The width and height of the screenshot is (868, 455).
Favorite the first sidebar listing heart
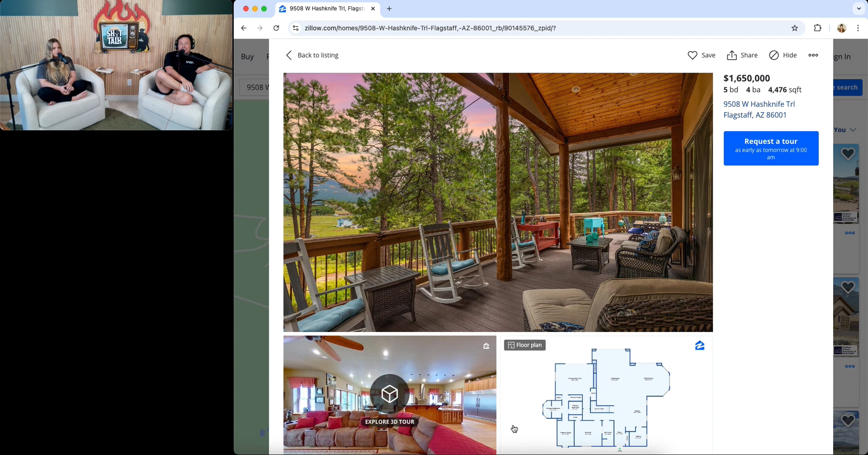pyautogui.click(x=848, y=154)
